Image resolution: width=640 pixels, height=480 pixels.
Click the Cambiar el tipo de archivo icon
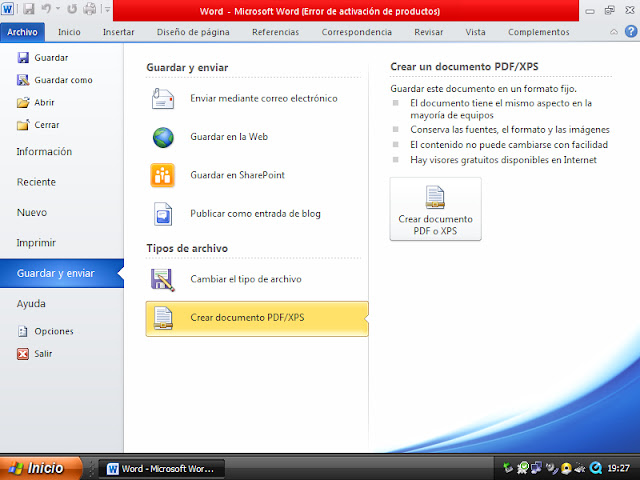[162, 280]
